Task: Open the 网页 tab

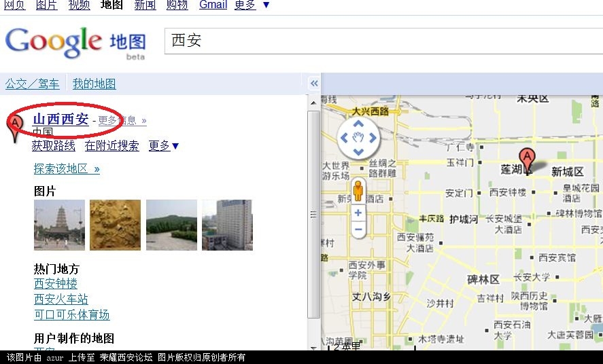Action: pos(14,5)
